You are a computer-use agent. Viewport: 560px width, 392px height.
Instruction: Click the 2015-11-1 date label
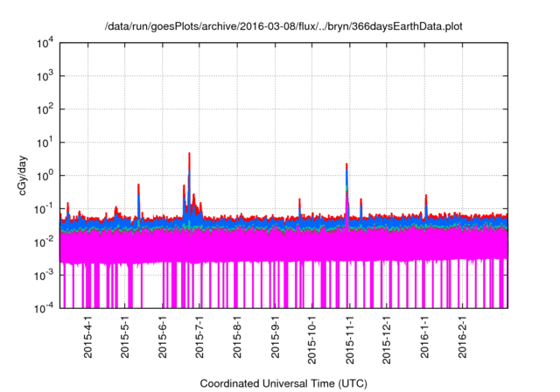tap(350, 340)
